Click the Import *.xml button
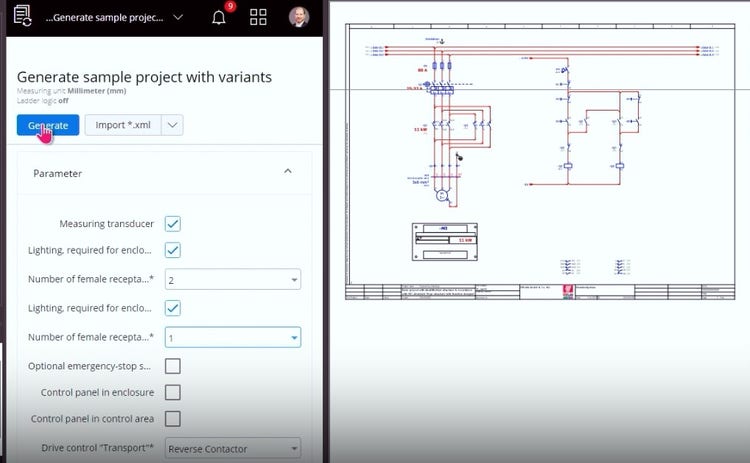The image size is (750, 463). [123, 125]
